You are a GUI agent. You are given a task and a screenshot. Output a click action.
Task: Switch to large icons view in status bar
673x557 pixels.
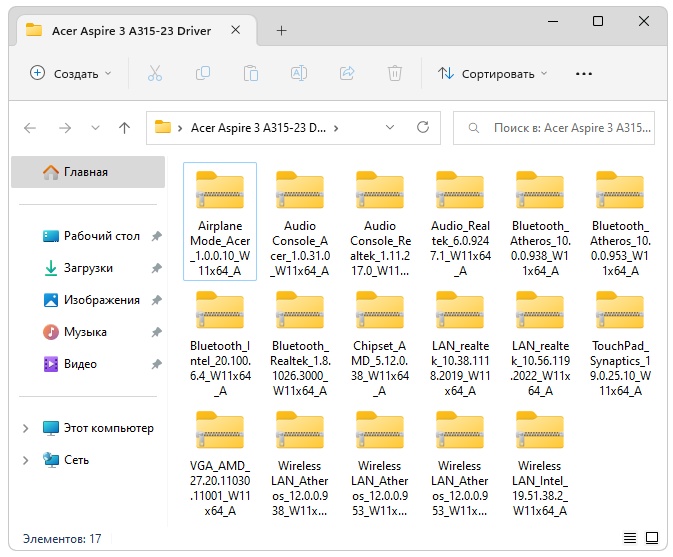click(x=651, y=538)
